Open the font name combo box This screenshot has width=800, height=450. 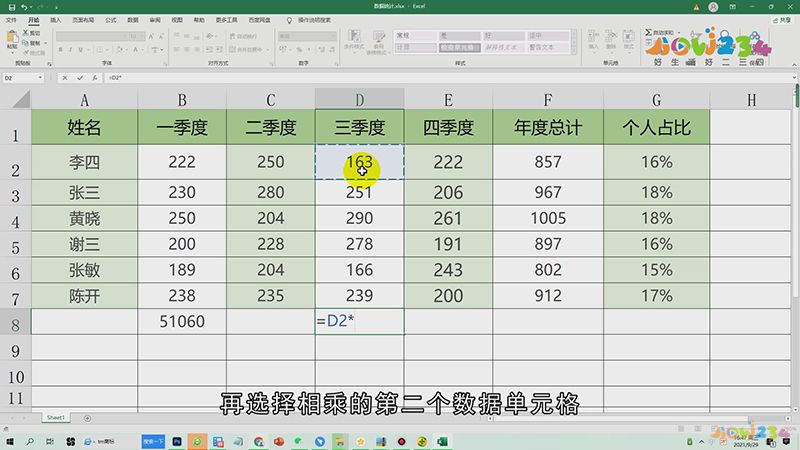coord(91,37)
